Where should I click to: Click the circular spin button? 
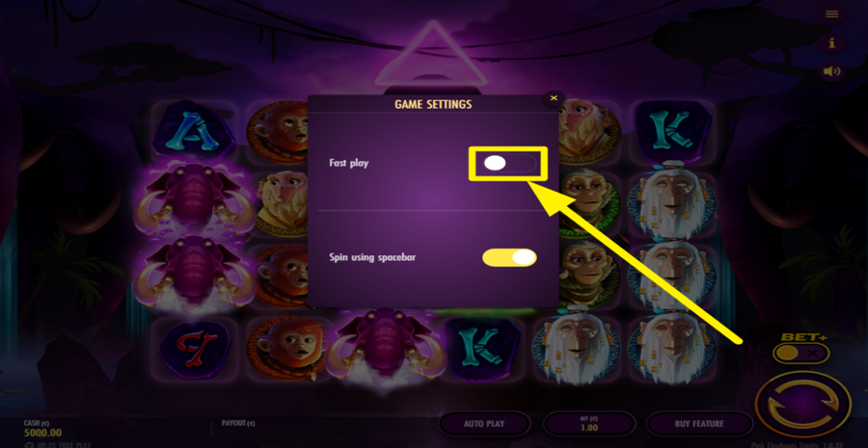click(802, 403)
